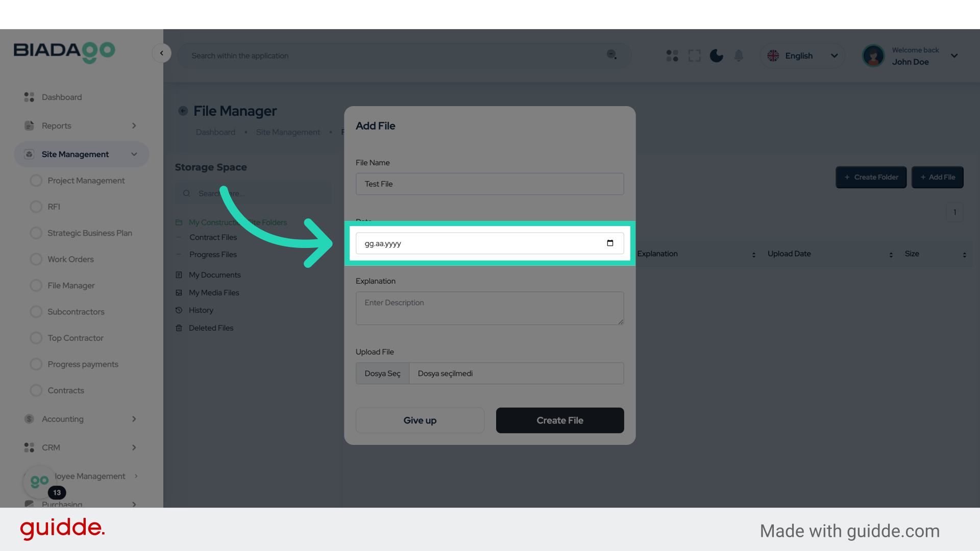Image resolution: width=980 pixels, height=551 pixels.
Task: Click the Dosya Seç file chooser
Action: [x=382, y=373]
